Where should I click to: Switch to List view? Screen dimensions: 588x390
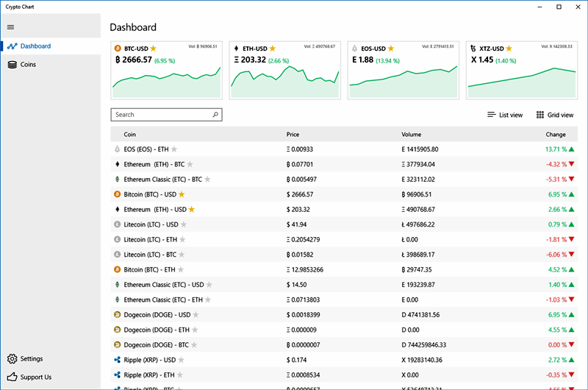tap(505, 115)
